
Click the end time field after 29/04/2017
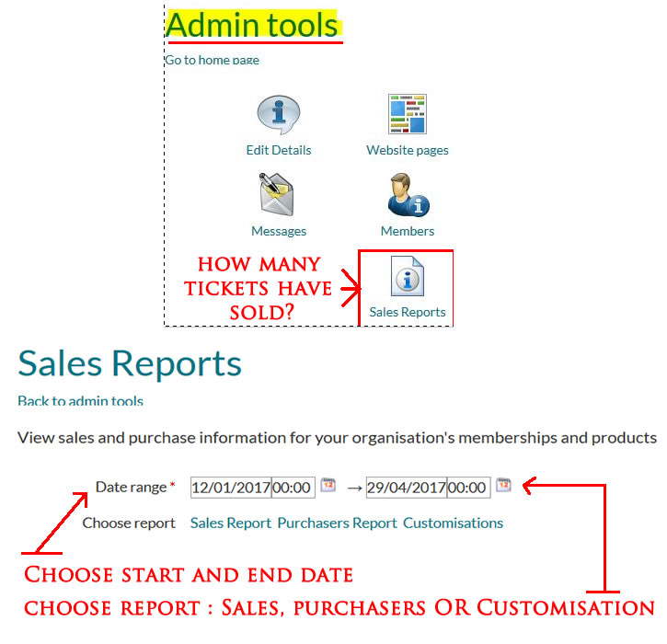tap(468, 487)
